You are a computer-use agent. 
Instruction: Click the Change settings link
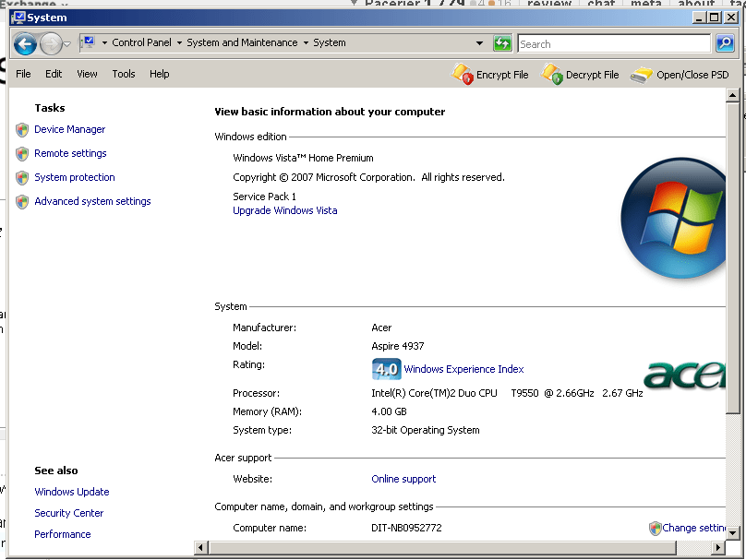(x=693, y=528)
